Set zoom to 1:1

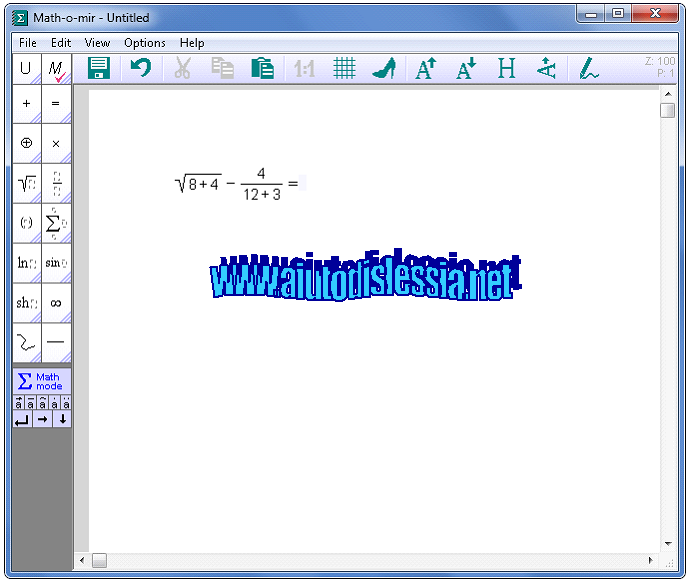304,69
